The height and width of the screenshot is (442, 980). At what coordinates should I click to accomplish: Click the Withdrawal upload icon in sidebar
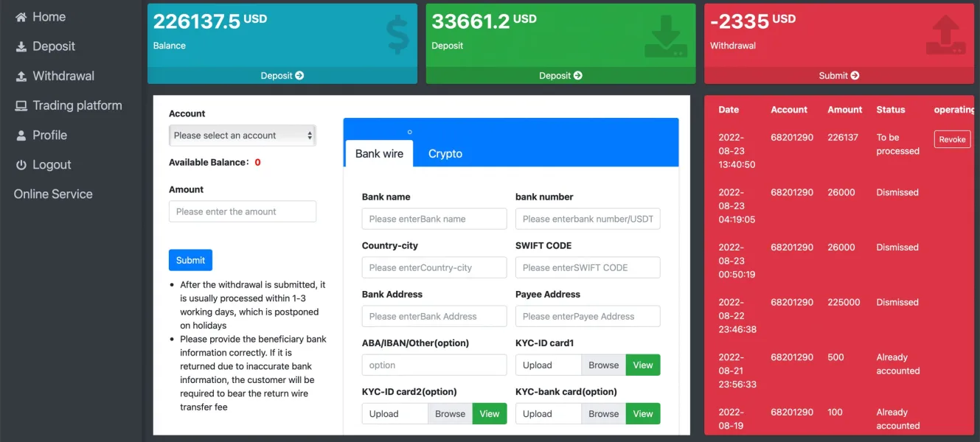[x=21, y=76]
